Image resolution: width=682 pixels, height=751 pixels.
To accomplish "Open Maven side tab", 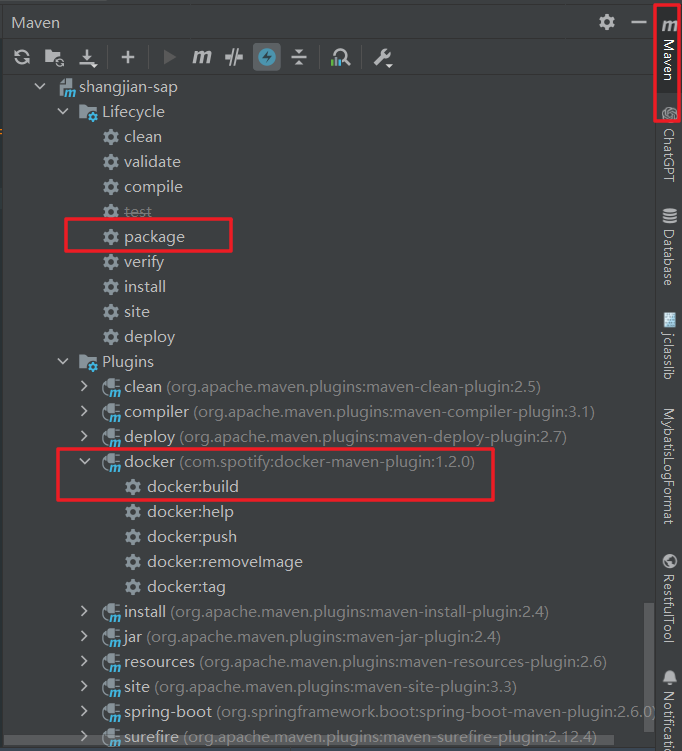I will (669, 52).
